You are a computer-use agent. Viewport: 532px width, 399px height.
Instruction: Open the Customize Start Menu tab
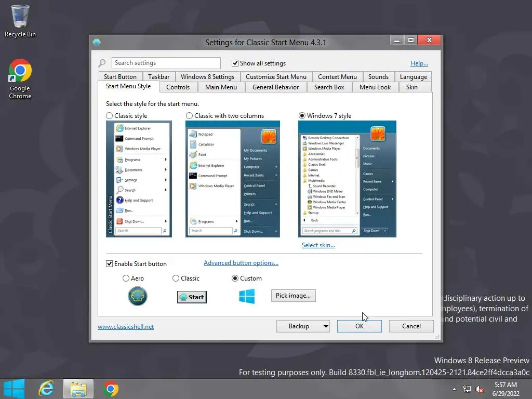[276, 77]
